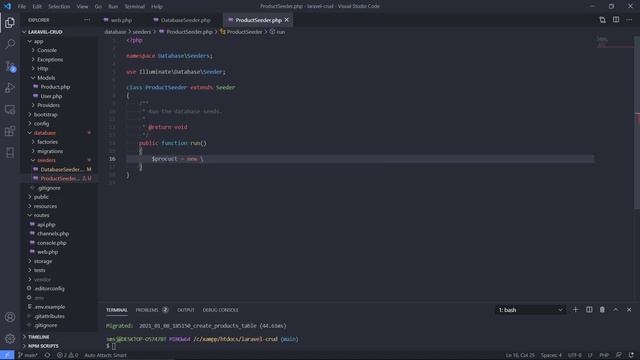Click Auto Attach: Smart status item

105,355
